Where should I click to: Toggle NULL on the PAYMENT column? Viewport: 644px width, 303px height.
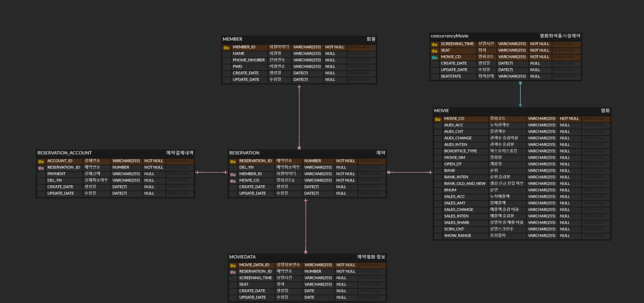pyautogui.click(x=149, y=174)
